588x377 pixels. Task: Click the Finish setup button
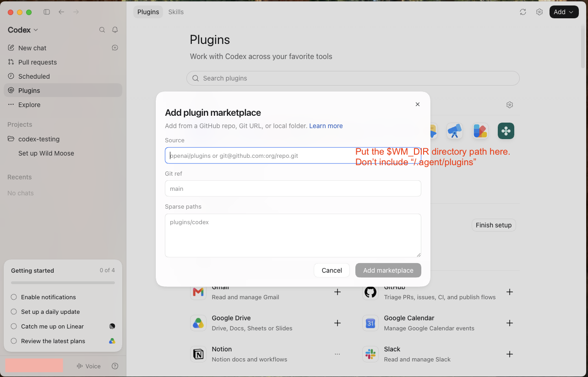494,225
